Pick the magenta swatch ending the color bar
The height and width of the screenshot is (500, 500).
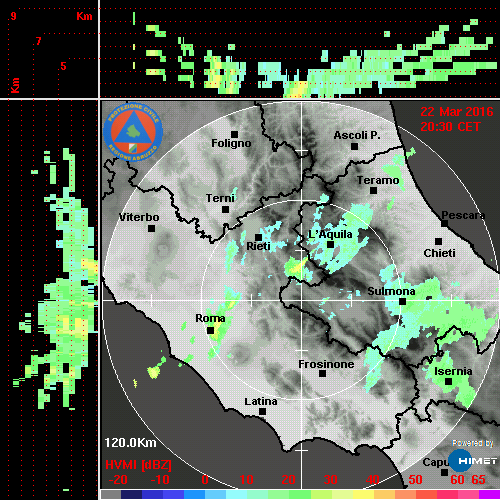(489, 494)
